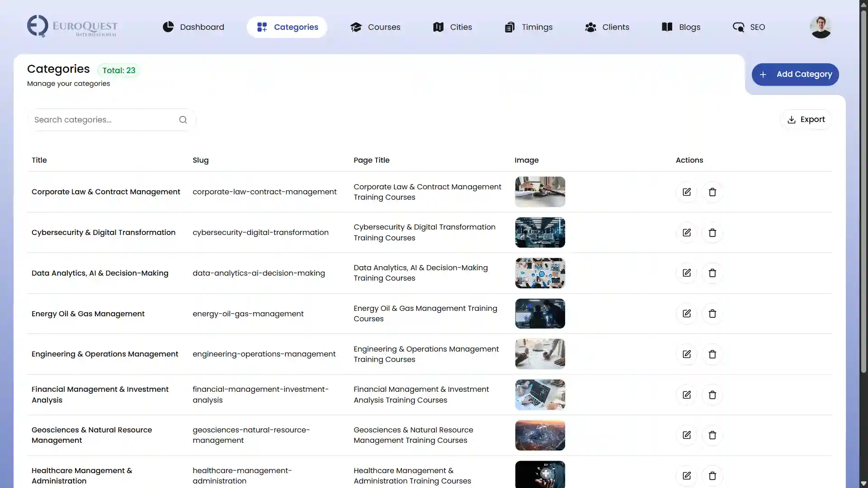Viewport: 868px width, 488px height.
Task: Edit the Engineering & Operations Management category
Action: point(686,354)
